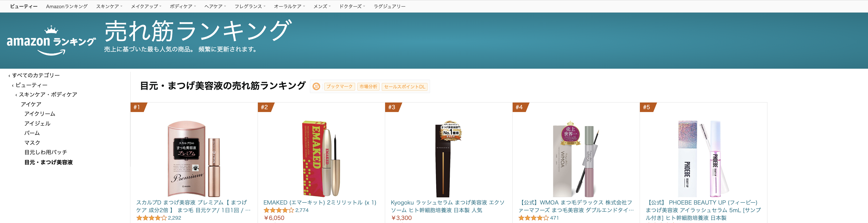The width and height of the screenshot is (868, 223).
Task: Click the 2,774 review count
Action: pyautogui.click(x=302, y=210)
